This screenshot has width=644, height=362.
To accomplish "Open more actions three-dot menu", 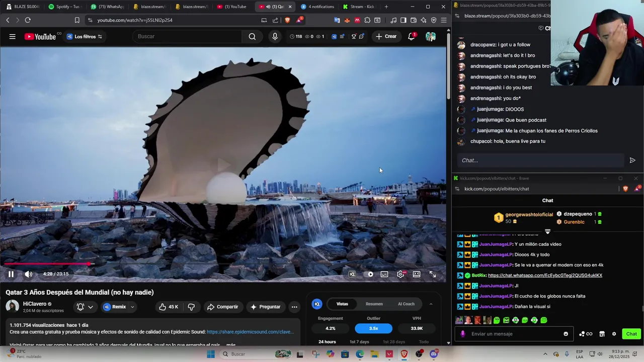I will tap(294, 307).
